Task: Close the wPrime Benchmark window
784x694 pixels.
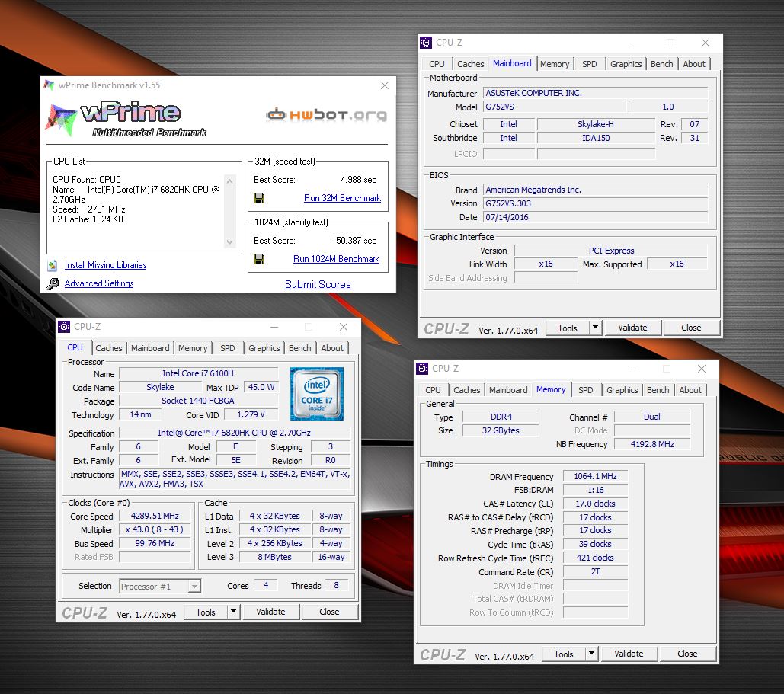Action: tap(385, 85)
